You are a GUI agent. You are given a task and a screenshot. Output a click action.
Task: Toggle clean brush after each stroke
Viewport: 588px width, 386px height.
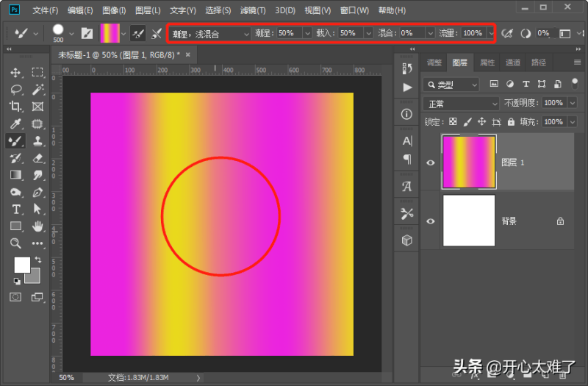point(157,34)
